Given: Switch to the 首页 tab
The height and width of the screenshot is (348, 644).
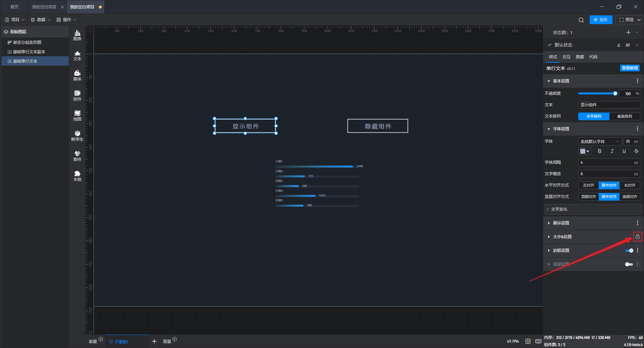Looking at the screenshot, I should tap(14, 7).
